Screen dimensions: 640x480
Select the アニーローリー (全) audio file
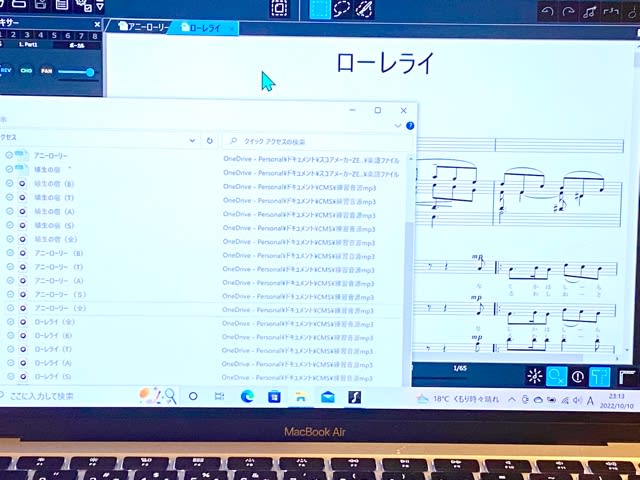[x=60, y=308]
